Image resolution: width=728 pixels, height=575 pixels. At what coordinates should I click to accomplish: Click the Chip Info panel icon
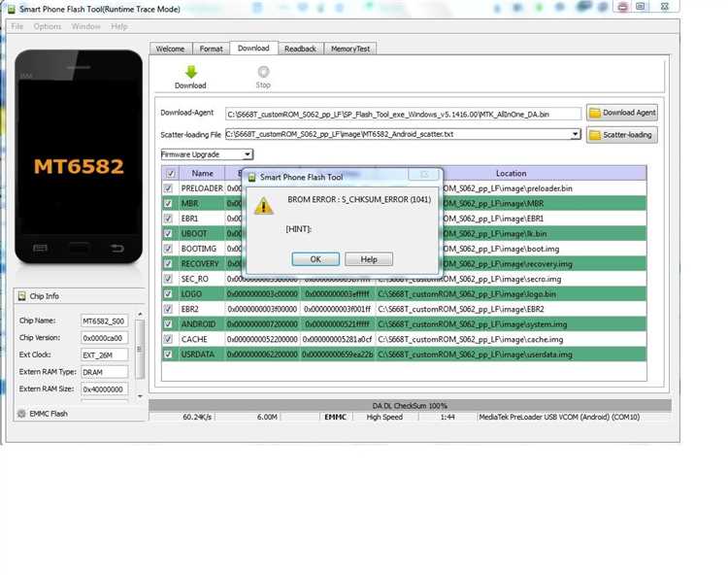21,296
